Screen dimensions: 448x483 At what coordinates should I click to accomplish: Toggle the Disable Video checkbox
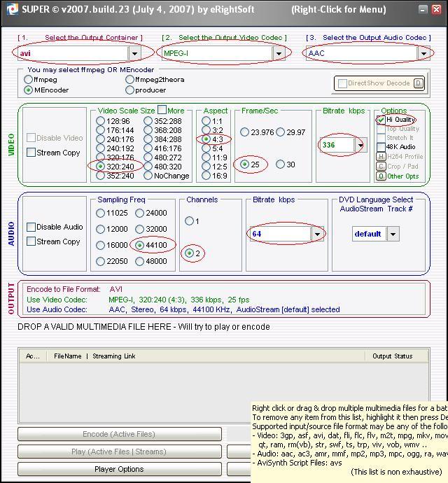(31, 138)
